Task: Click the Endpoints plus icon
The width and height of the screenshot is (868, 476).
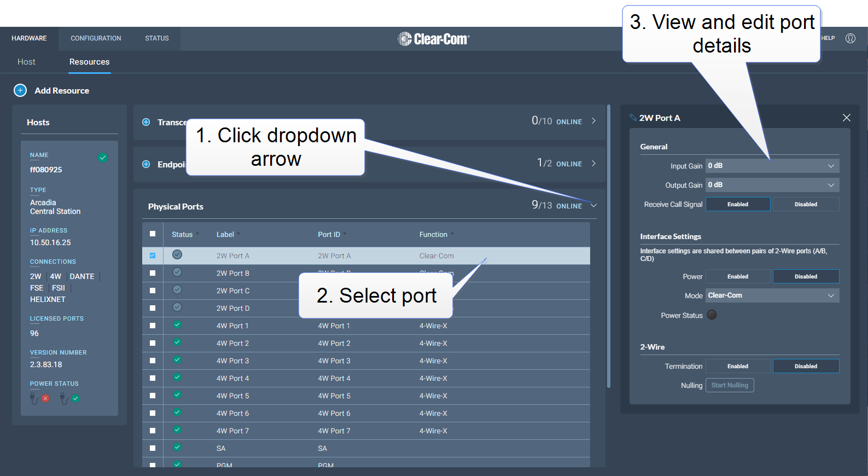Action: pyautogui.click(x=146, y=164)
